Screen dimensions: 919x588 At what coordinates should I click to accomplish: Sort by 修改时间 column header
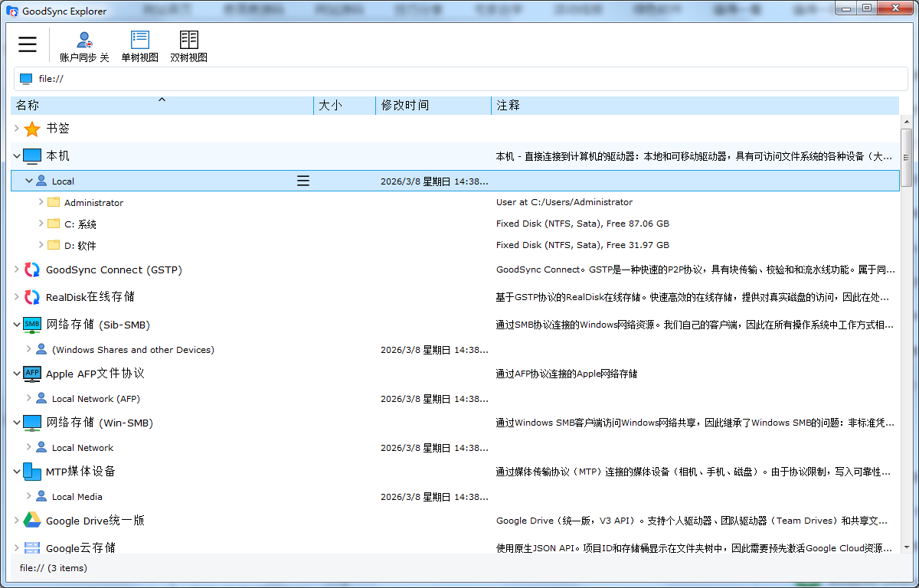pyautogui.click(x=405, y=106)
